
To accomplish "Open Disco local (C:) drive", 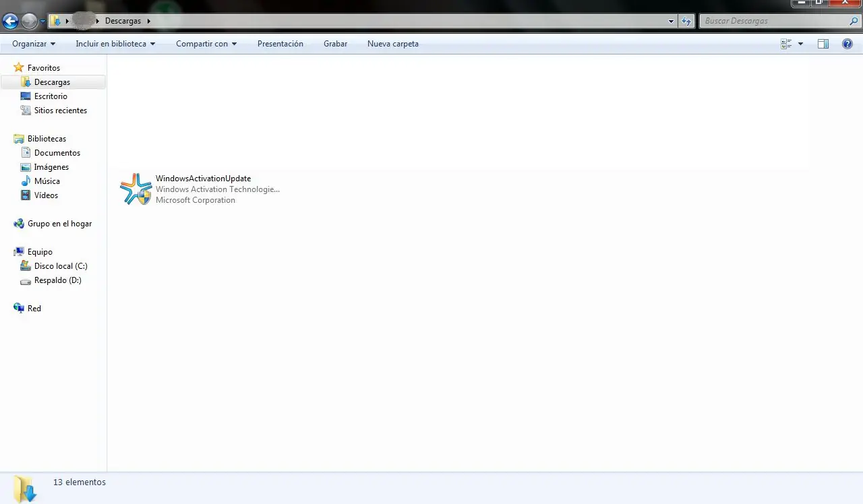I will 61,266.
